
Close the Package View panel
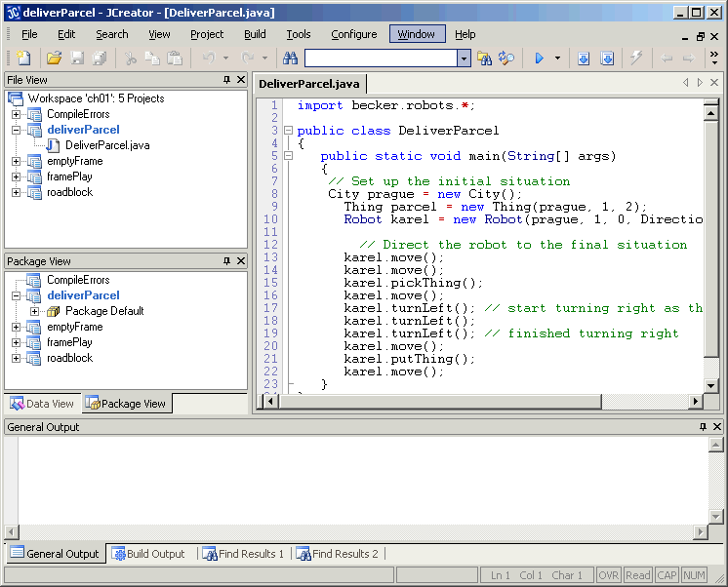pyautogui.click(x=241, y=261)
